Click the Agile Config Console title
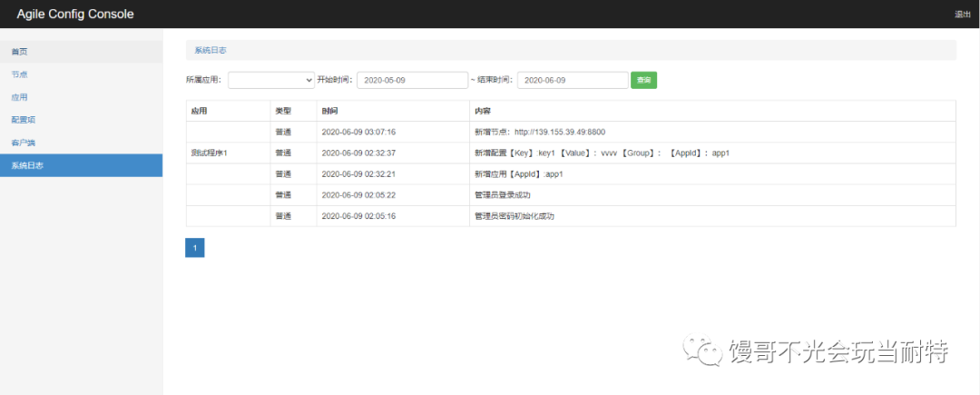Image resolution: width=980 pixels, height=395 pixels. coord(75,14)
